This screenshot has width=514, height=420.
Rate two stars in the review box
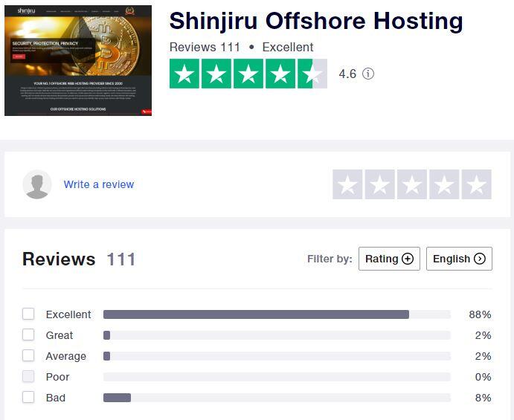[379, 184]
